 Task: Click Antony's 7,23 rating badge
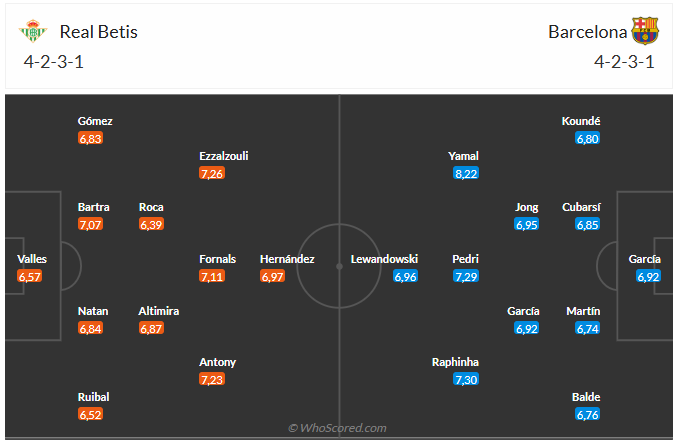[212, 379]
